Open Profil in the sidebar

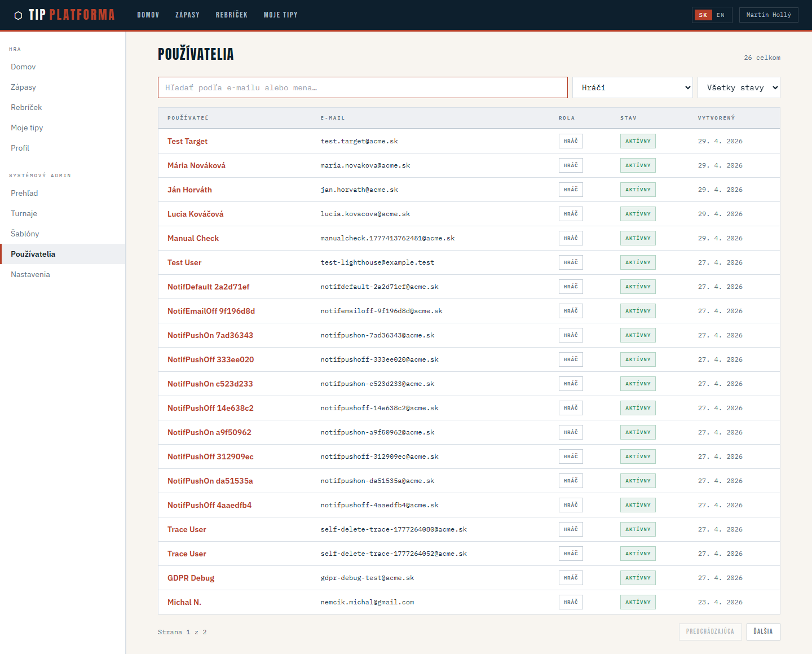[20, 148]
